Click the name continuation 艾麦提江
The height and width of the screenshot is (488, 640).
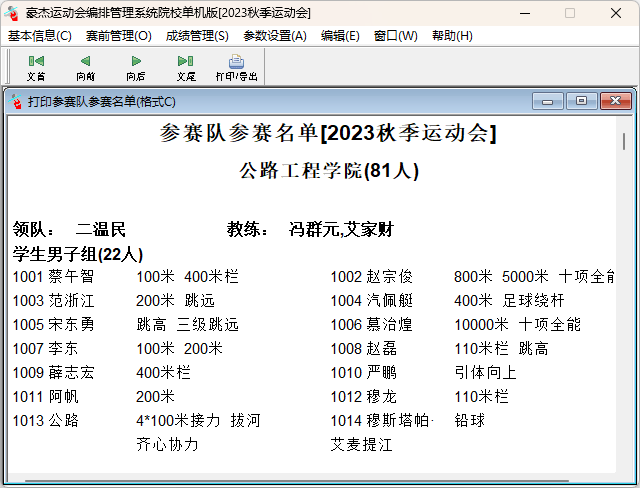point(362,445)
